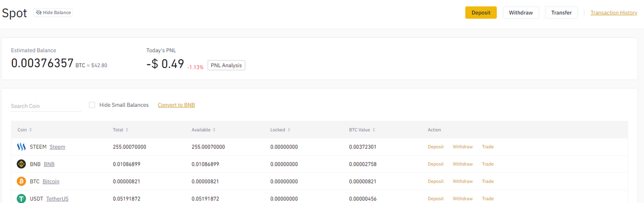Click the yellow Deposit button
The width and height of the screenshot is (644, 203).
(x=481, y=13)
